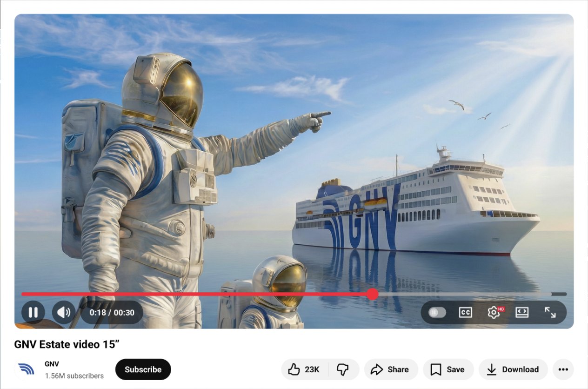Dislike the video
588x389 pixels.
click(343, 369)
